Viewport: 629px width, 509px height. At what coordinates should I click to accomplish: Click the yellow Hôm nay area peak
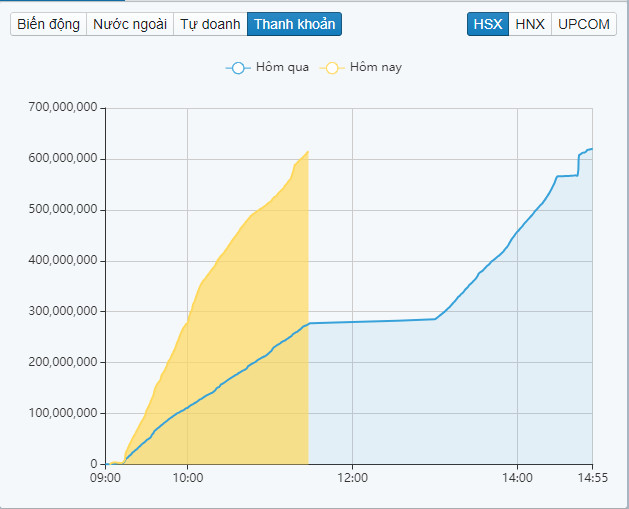(307, 152)
